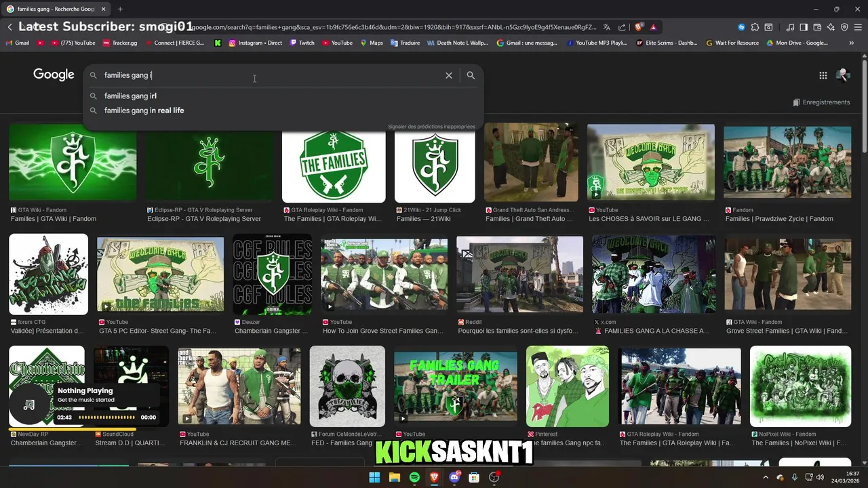Image resolution: width=868 pixels, height=488 pixels.
Task: Open the Gmail bookmark
Action: (x=18, y=43)
